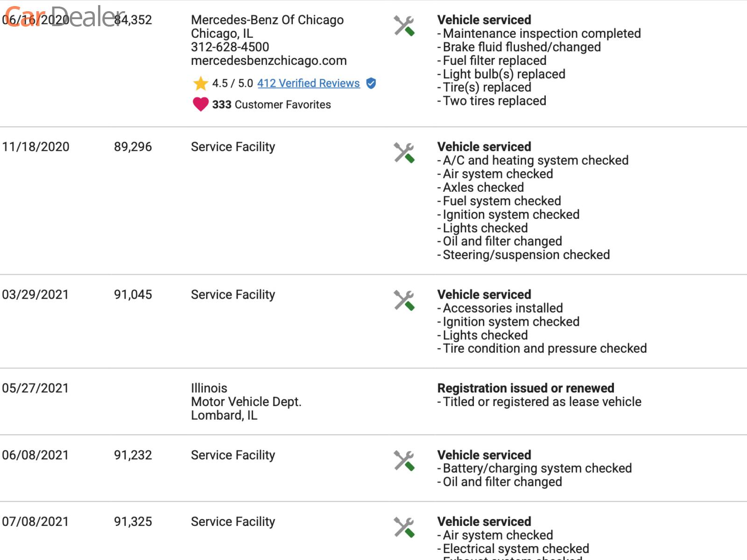Click the 4.5 / 5.0 rating text
Viewport: 747px width, 560px height.
(232, 84)
